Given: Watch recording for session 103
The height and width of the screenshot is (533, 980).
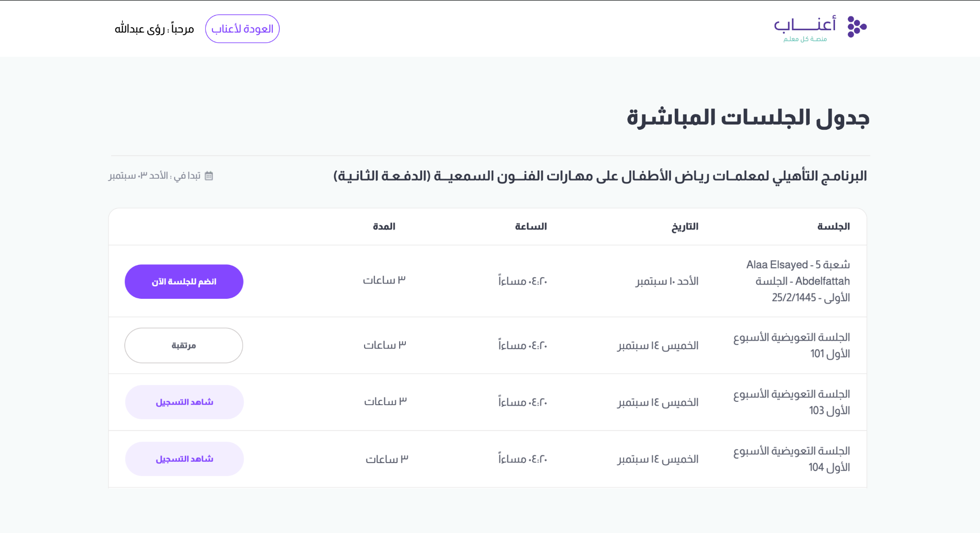Looking at the screenshot, I should pos(184,402).
